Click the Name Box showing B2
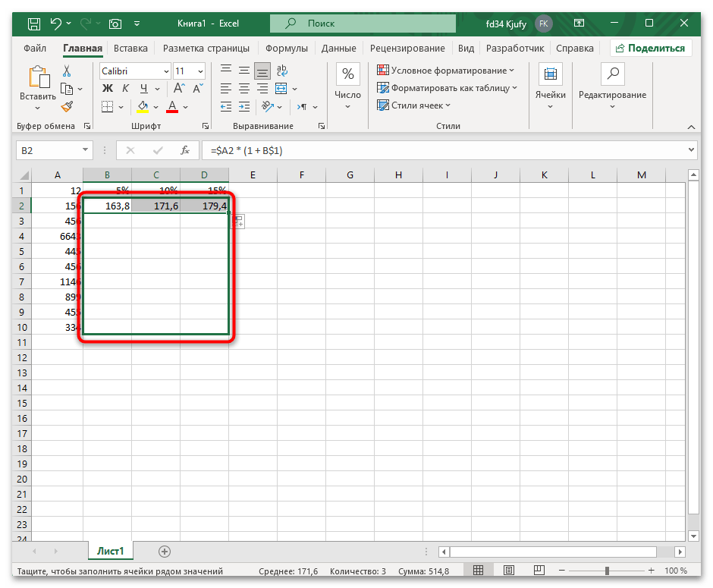 click(x=54, y=150)
